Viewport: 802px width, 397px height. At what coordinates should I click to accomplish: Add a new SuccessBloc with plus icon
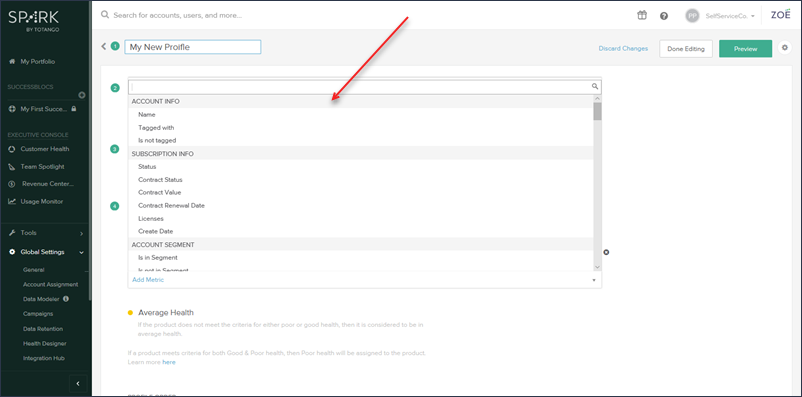pyautogui.click(x=82, y=95)
